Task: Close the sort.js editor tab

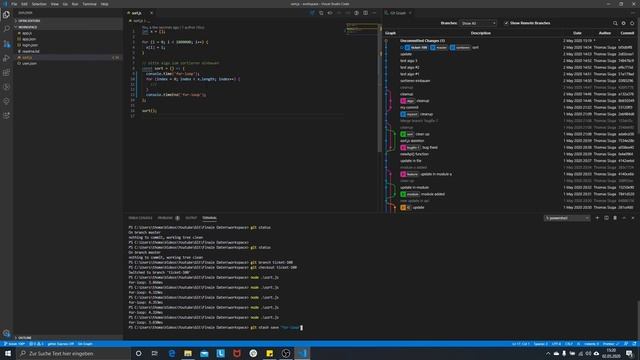Action: (151, 13)
